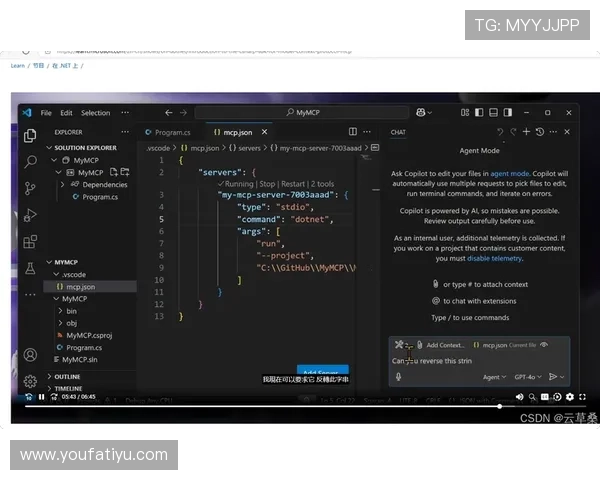Toggle the bottom panel
600x480 pixels.
pyautogui.click(x=494, y=113)
